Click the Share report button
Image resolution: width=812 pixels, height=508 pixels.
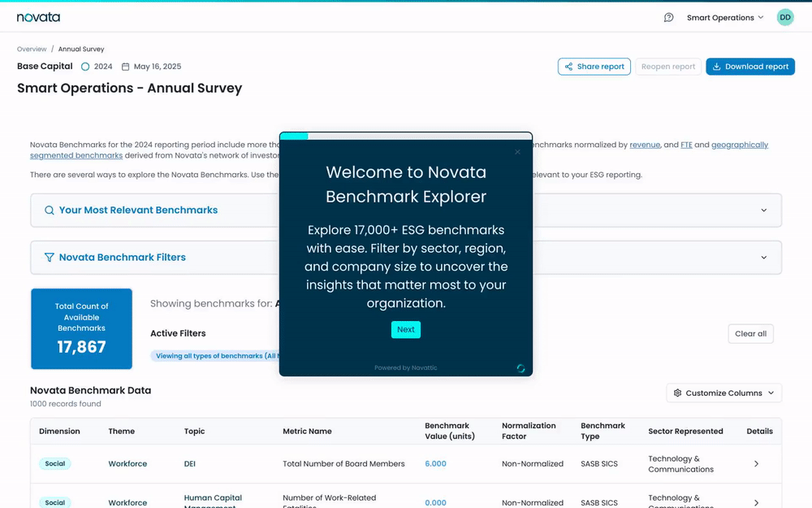[594, 67]
